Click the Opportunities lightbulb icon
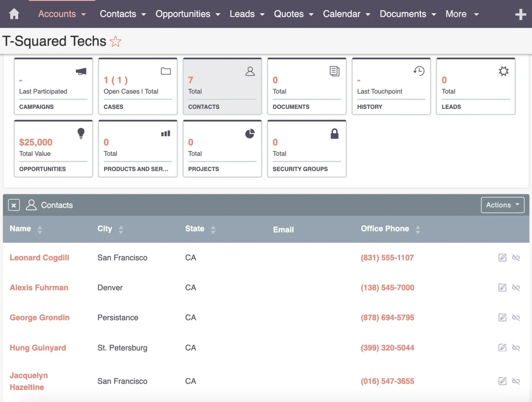 [81, 133]
